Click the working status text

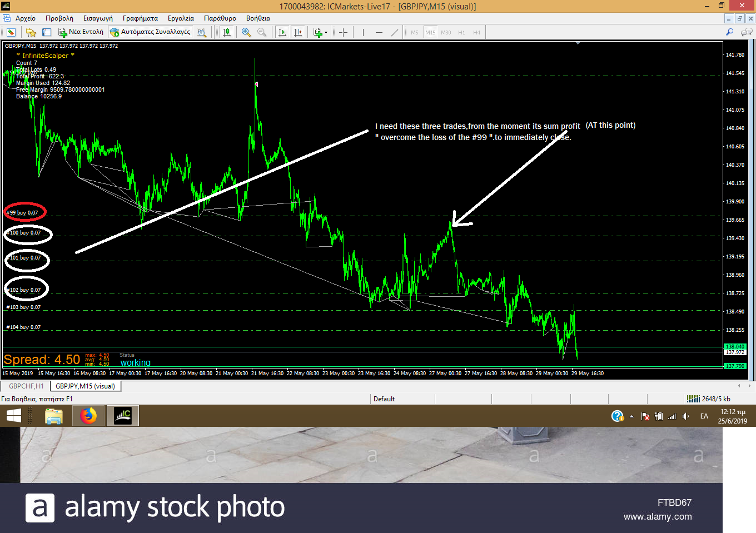point(135,363)
